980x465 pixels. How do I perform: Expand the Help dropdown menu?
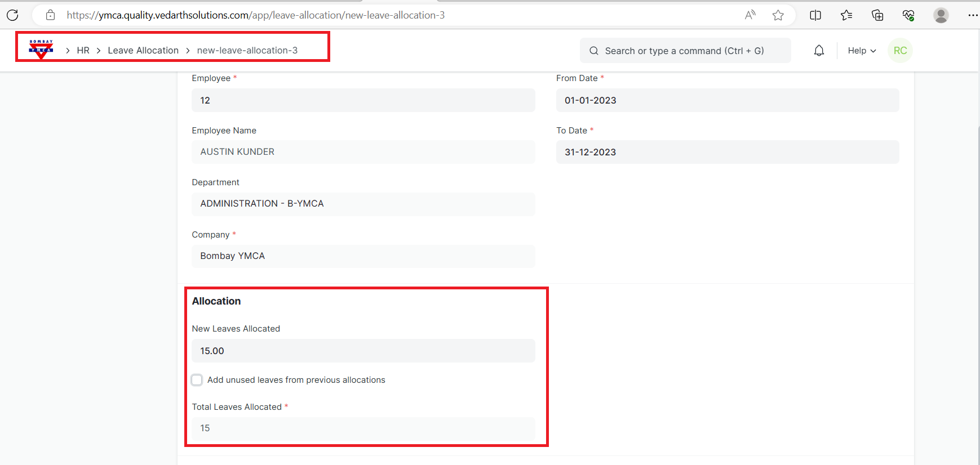coord(862,51)
